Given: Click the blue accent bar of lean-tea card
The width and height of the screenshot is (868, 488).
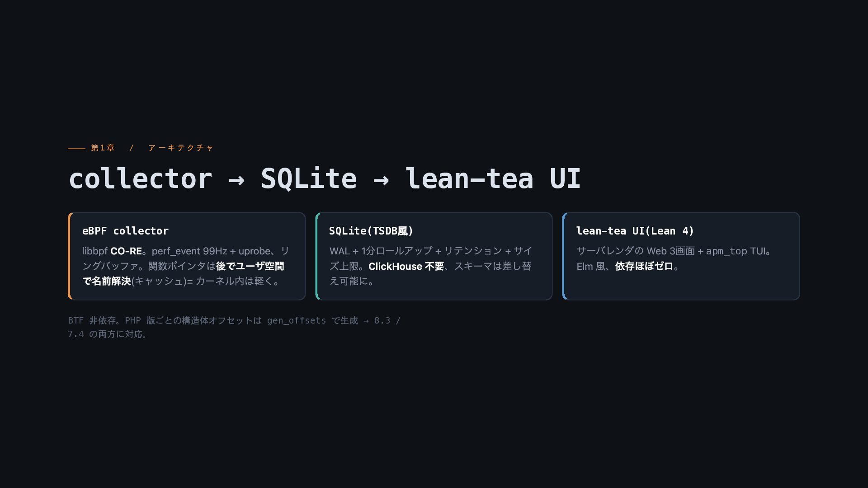Looking at the screenshot, I should pos(564,256).
